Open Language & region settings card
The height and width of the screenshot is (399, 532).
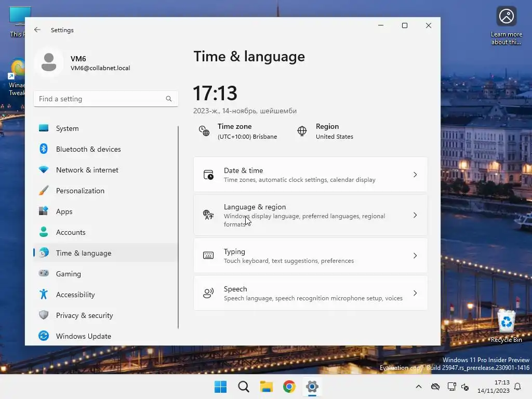311,215
